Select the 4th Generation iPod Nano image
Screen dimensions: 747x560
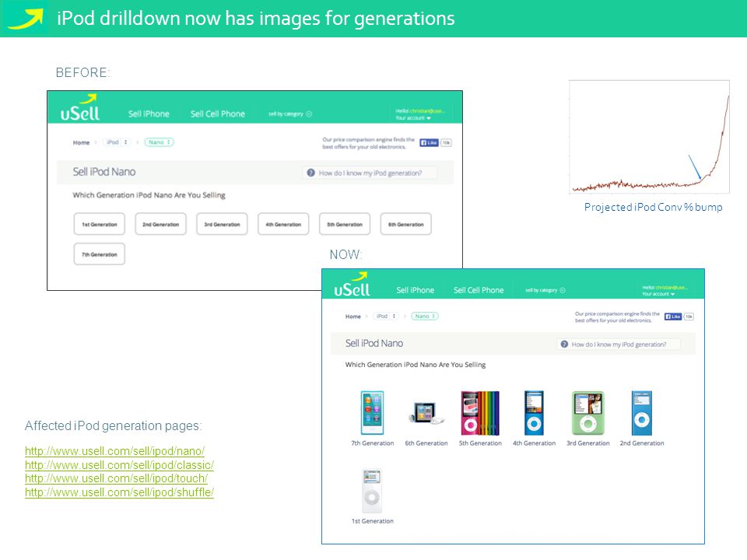[x=534, y=413]
